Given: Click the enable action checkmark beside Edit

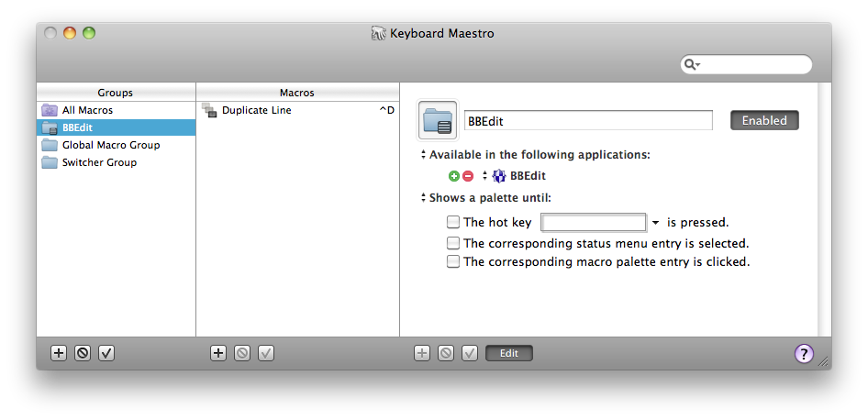Looking at the screenshot, I should (x=470, y=353).
